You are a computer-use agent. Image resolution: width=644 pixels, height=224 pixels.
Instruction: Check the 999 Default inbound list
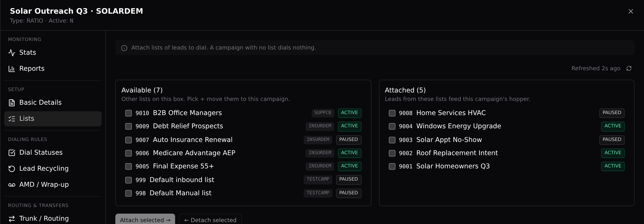[129, 180]
